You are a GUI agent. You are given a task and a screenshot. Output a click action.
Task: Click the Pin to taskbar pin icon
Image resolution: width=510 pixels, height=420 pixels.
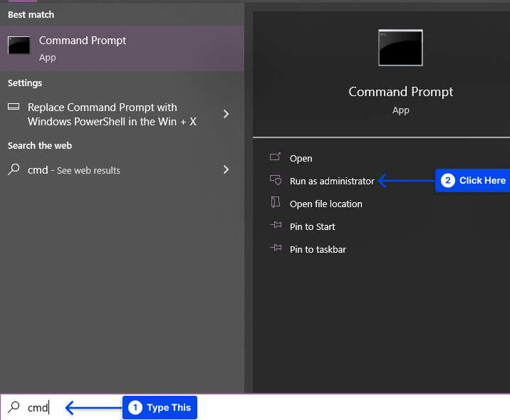tap(276, 248)
